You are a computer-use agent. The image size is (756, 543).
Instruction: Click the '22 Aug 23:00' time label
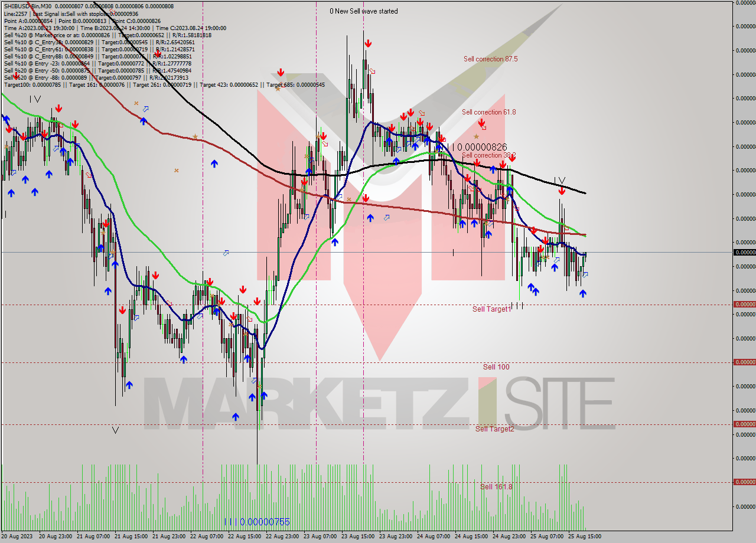click(x=282, y=537)
